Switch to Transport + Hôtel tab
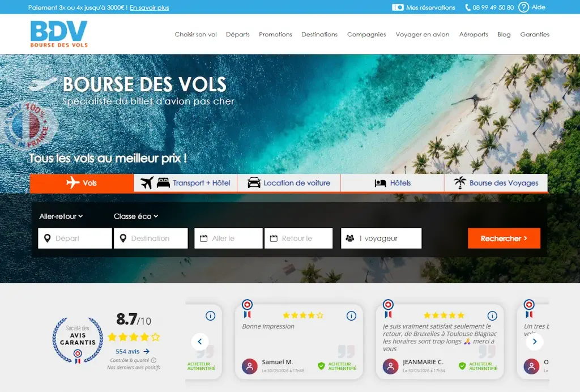The image size is (580, 392). [x=185, y=182]
